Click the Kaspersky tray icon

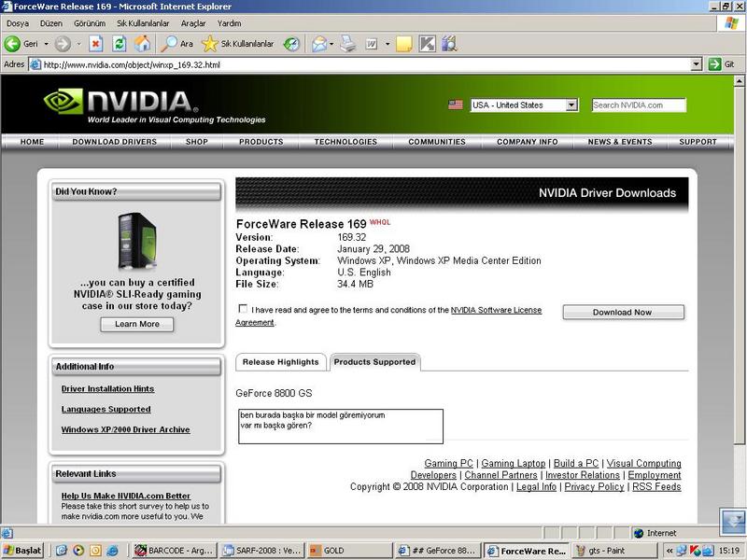click(695, 551)
